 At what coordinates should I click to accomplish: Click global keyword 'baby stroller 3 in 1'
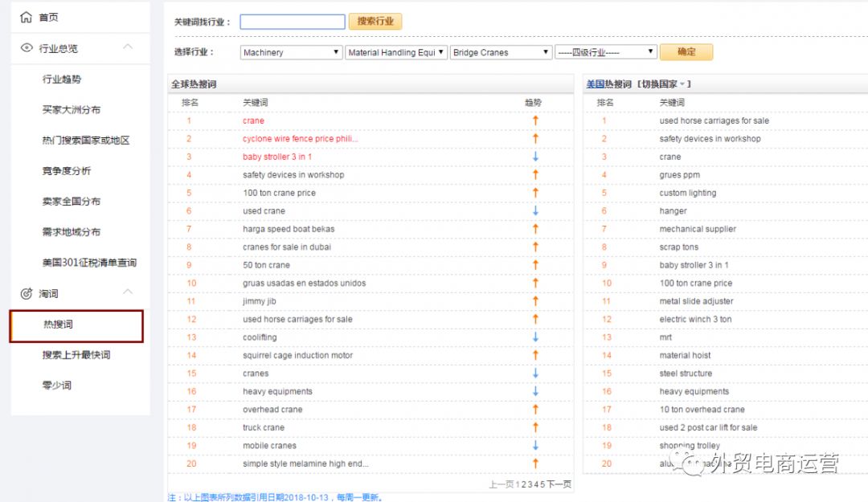(x=276, y=157)
